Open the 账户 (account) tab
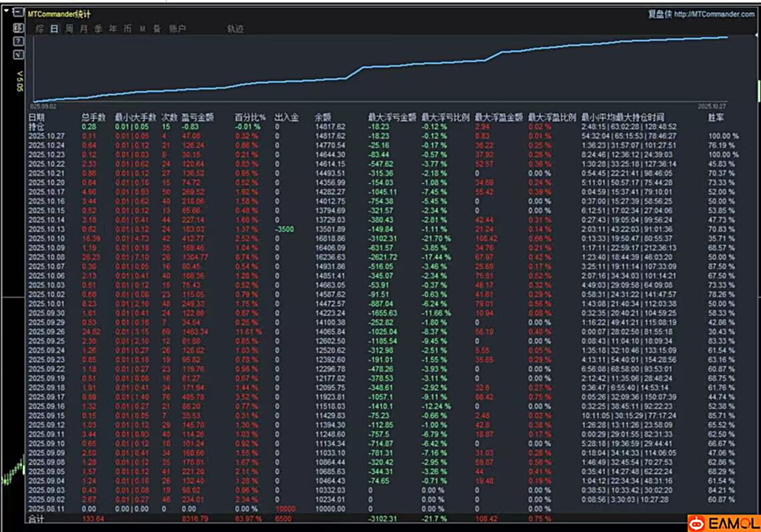 coord(177,29)
